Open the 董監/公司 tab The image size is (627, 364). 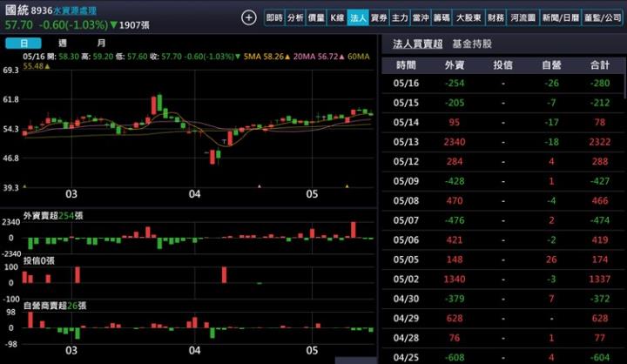[x=603, y=17]
